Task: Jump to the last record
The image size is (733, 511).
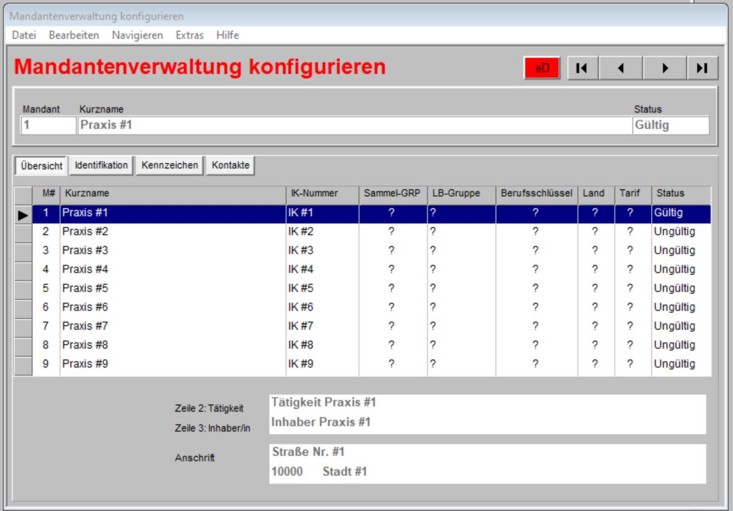Action: (702, 68)
